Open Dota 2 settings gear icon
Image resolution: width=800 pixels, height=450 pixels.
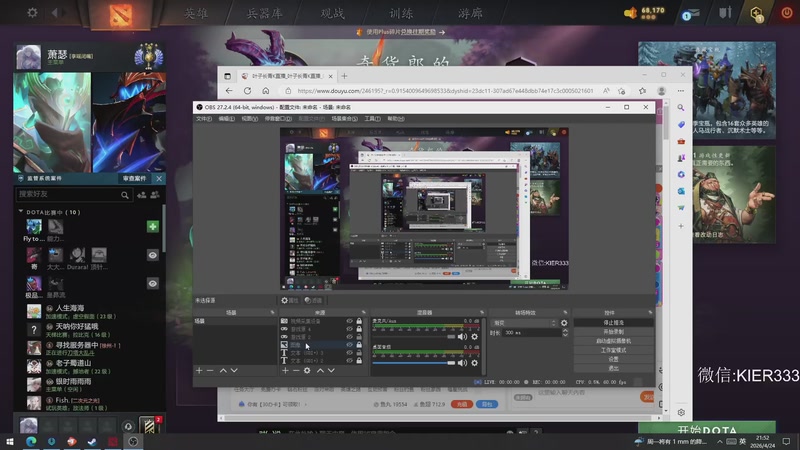coord(32,12)
